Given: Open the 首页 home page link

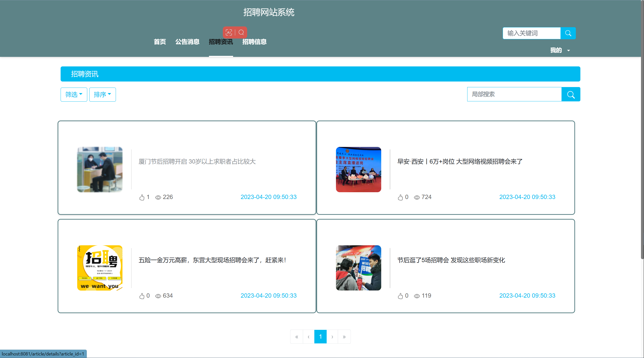Looking at the screenshot, I should [160, 42].
